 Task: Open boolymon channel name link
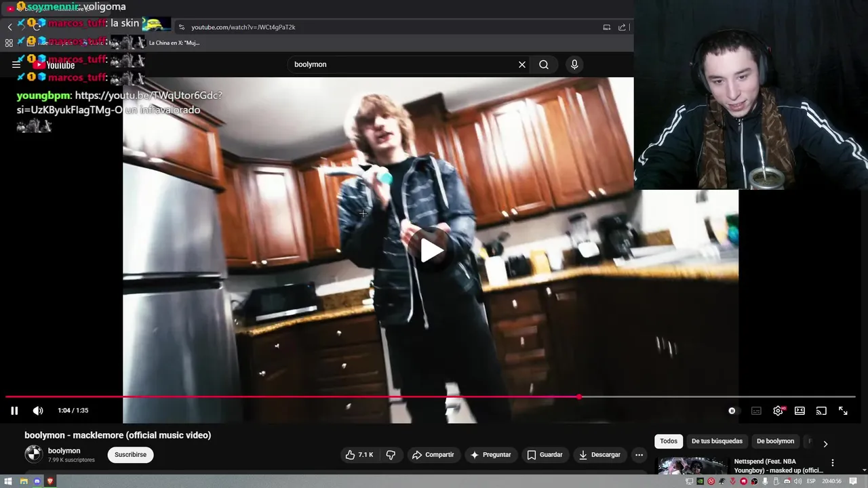64,451
